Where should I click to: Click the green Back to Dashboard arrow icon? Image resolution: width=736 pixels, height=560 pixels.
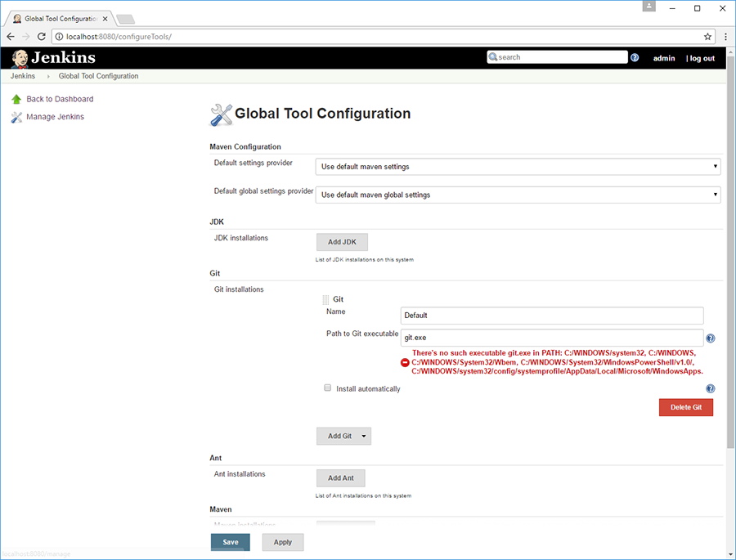click(16, 99)
